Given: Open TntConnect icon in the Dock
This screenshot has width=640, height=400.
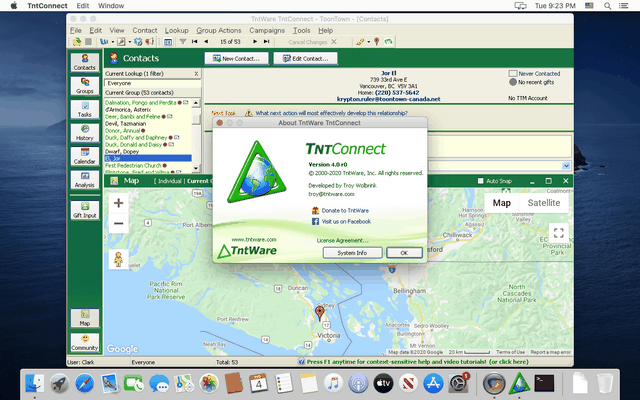Looking at the screenshot, I should pos(519,384).
